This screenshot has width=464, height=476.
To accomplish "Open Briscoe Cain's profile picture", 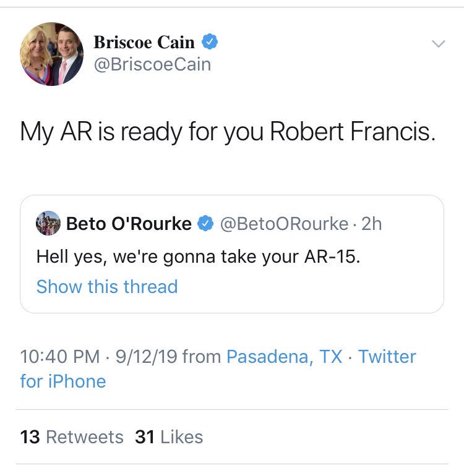I will pyautogui.click(x=51, y=54).
